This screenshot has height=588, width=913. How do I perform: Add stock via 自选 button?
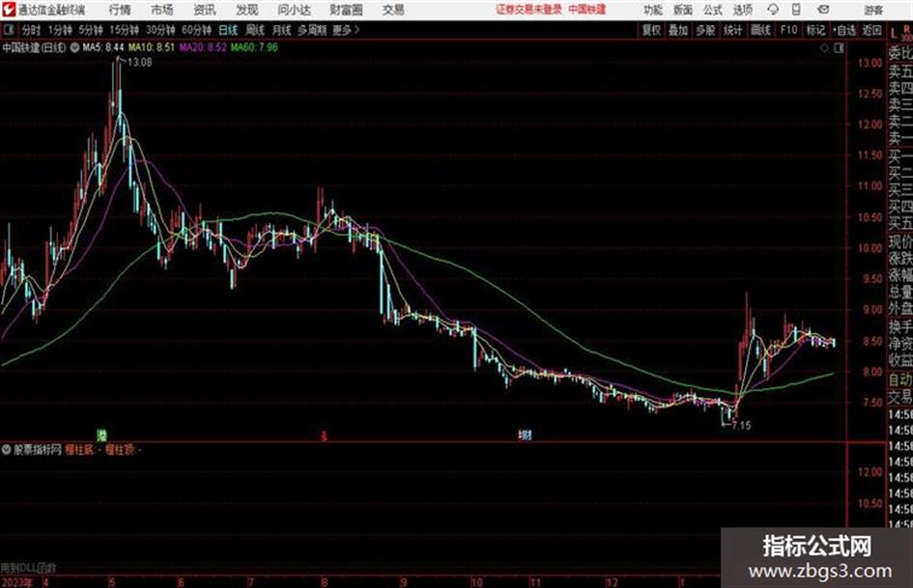[x=843, y=30]
